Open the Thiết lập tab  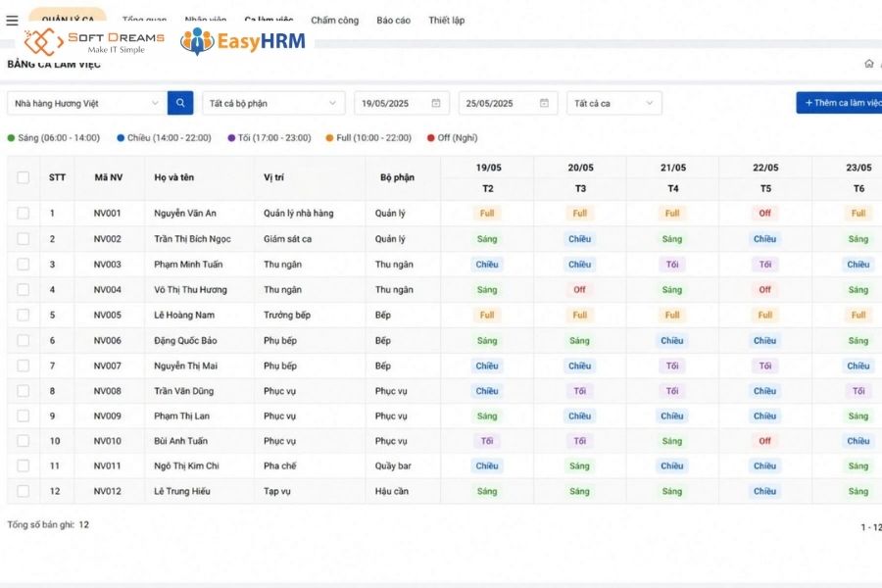[x=447, y=21]
